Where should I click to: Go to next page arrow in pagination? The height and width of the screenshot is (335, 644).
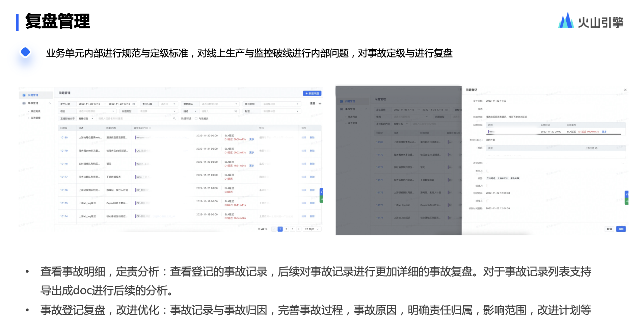[x=299, y=229]
